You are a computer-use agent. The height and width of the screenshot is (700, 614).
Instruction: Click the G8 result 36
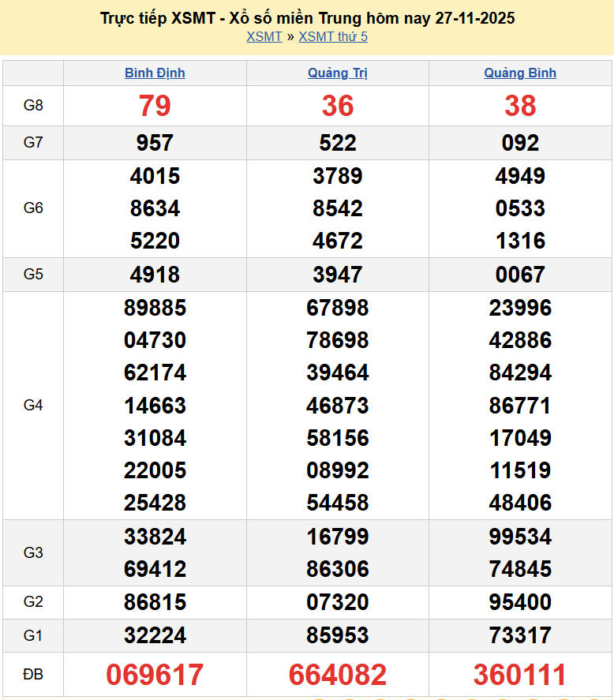tap(338, 106)
